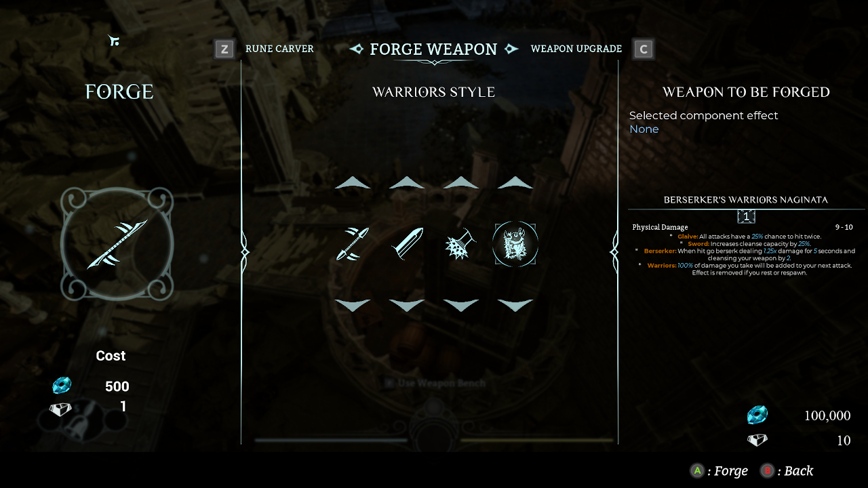
Task: Click the Z key Rune Carver icon
Action: tap(224, 49)
